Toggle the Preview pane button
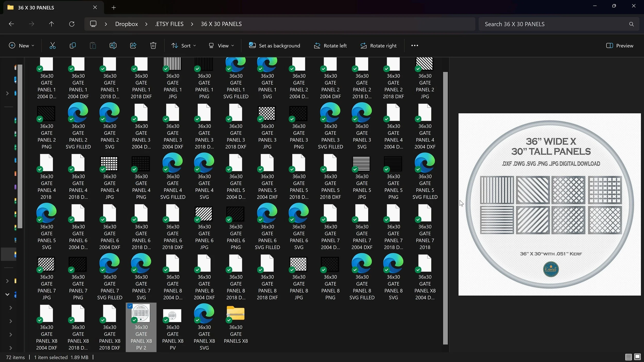 (x=620, y=46)
